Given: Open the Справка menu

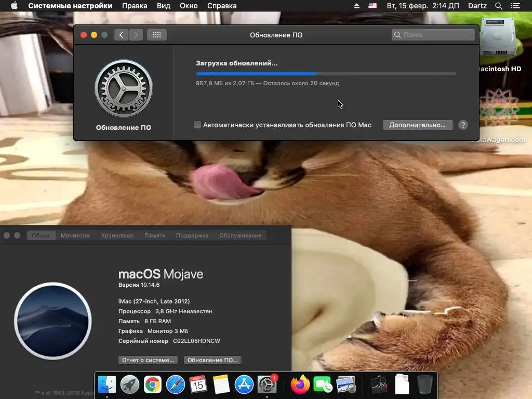Looking at the screenshot, I should coord(222,6).
